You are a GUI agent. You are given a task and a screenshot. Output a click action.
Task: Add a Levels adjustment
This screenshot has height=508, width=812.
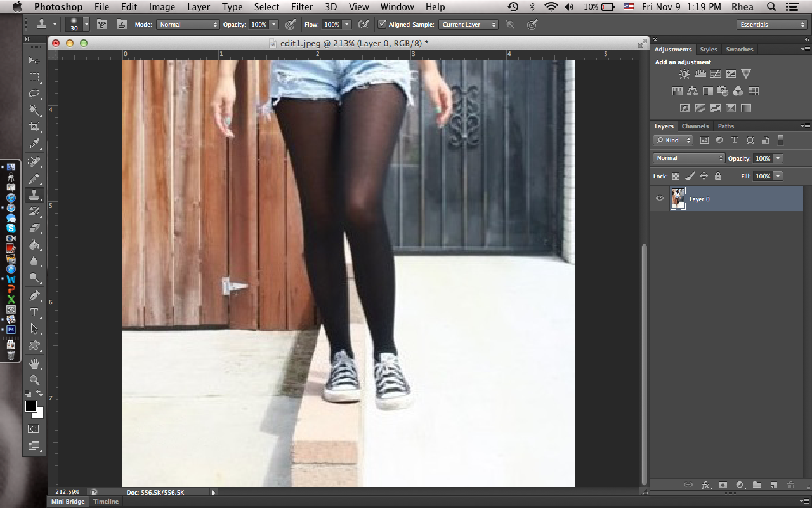point(700,74)
